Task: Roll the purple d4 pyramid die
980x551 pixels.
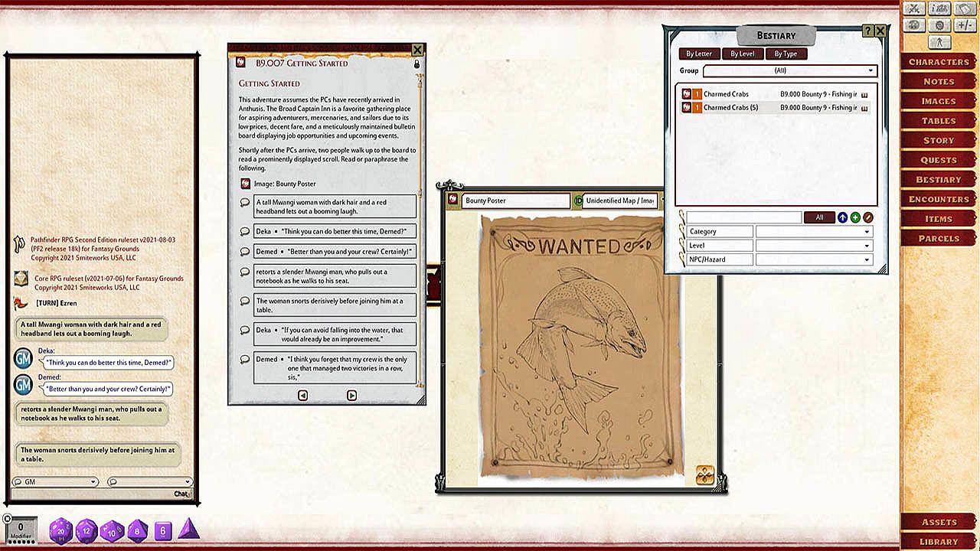Action: 188,529
